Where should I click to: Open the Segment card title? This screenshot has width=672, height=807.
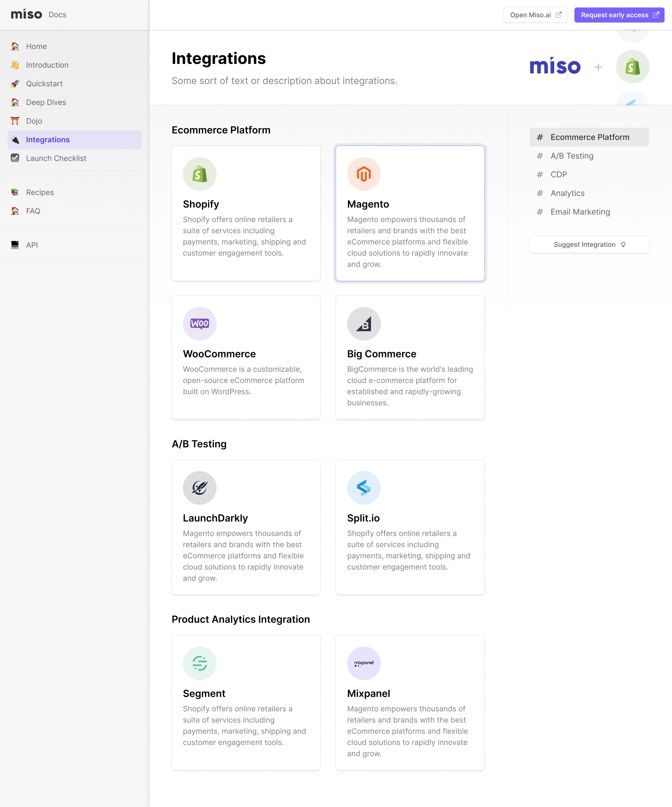tap(204, 693)
